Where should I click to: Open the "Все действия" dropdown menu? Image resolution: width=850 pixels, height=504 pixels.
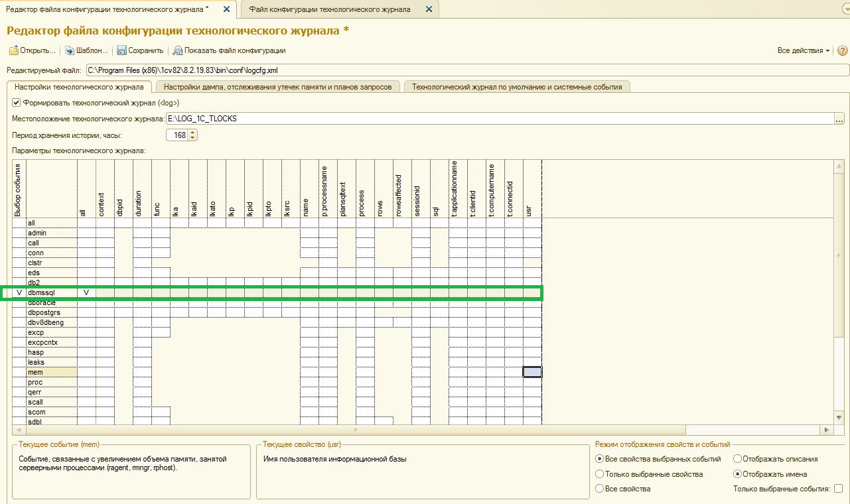[x=804, y=50]
